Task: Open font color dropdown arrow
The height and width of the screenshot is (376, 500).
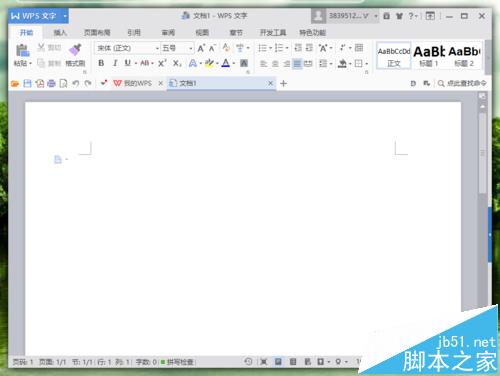Action: [234, 63]
